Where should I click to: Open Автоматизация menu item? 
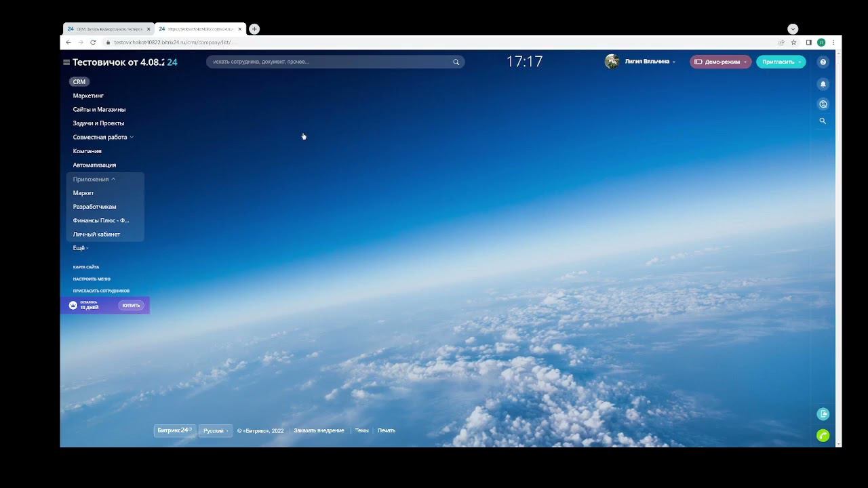[94, 165]
